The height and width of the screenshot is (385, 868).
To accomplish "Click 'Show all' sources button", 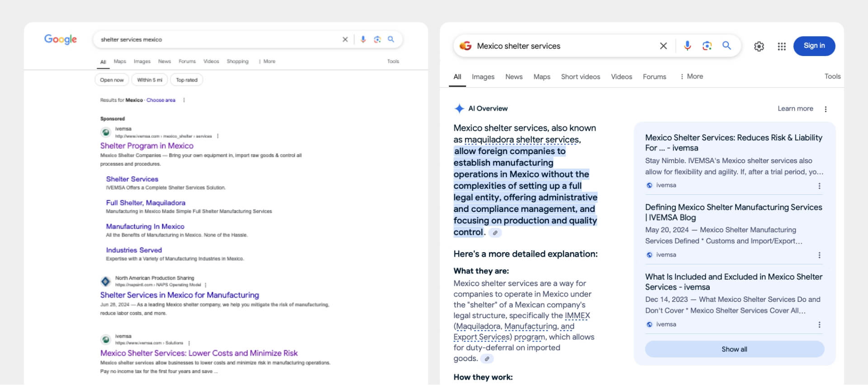I will (734, 349).
